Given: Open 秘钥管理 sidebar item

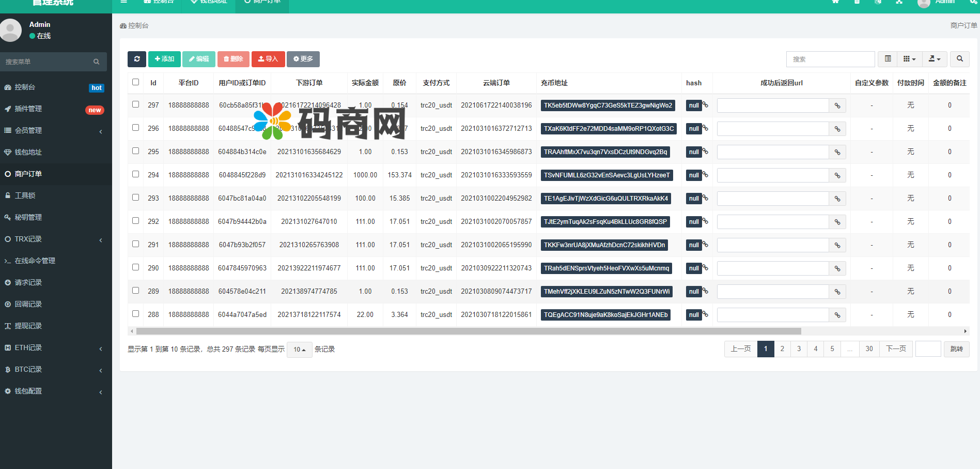Looking at the screenshot, I should [28, 217].
